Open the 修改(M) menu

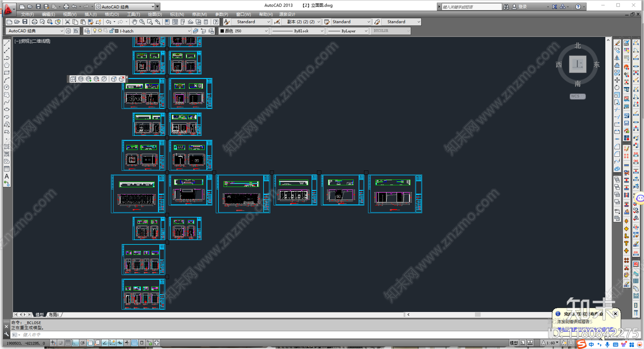199,15
